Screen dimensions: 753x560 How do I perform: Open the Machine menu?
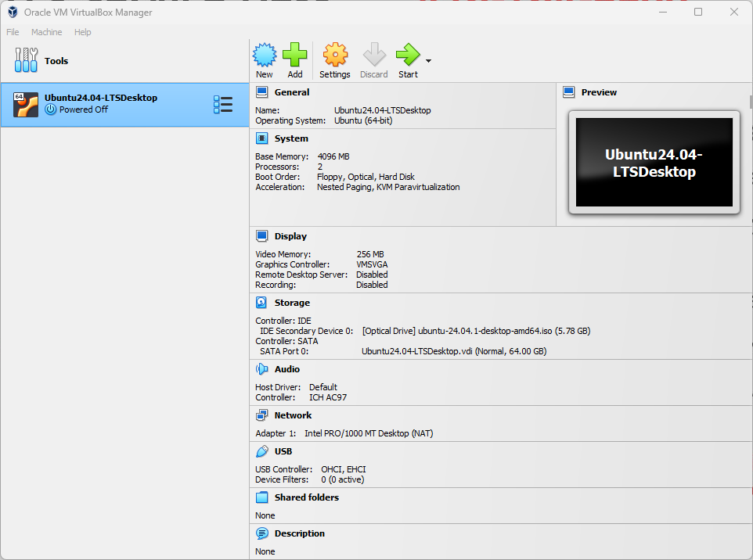[x=47, y=32]
